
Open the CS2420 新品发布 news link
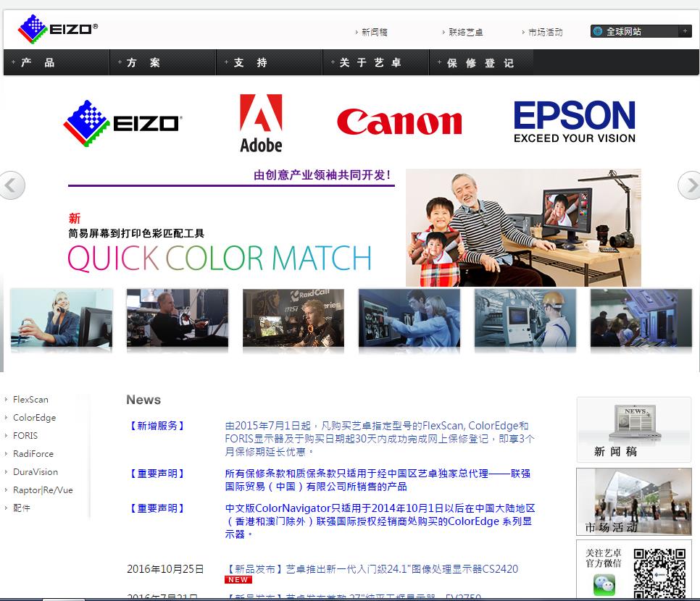372,569
